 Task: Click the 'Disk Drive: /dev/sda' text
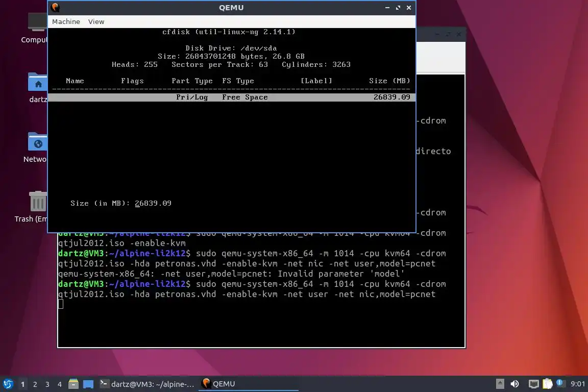pyautogui.click(x=231, y=48)
